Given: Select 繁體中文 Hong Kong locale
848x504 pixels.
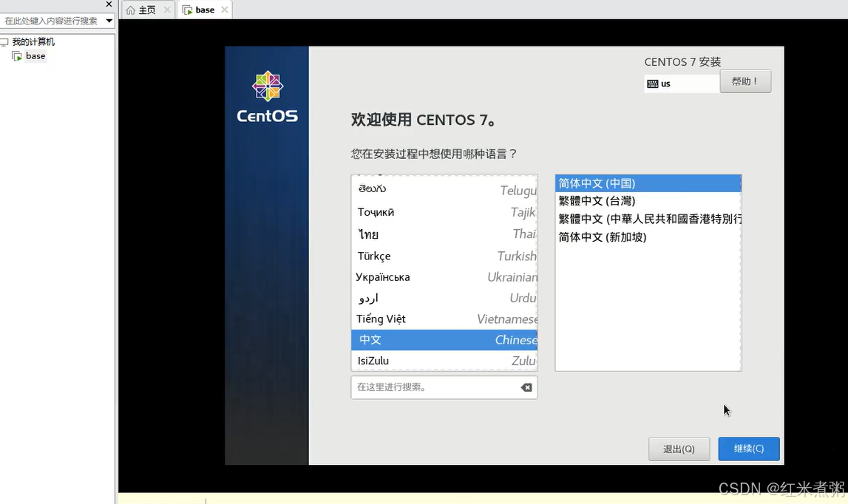Looking at the screenshot, I should (x=648, y=219).
